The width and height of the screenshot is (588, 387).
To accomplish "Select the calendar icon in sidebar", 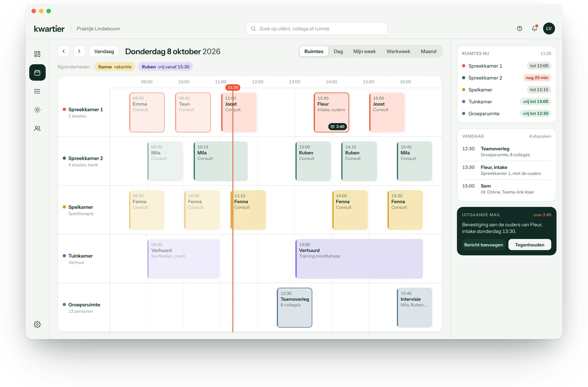I will click(x=37, y=73).
